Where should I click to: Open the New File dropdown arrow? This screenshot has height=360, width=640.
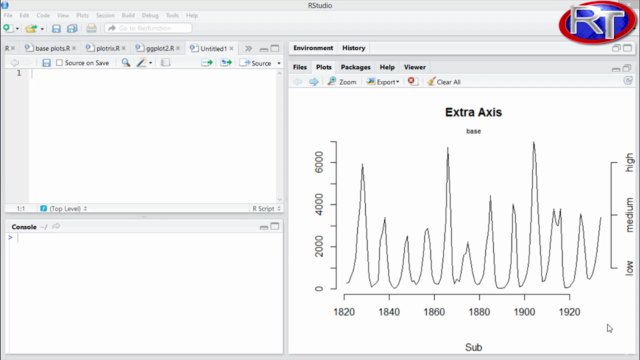[17, 29]
